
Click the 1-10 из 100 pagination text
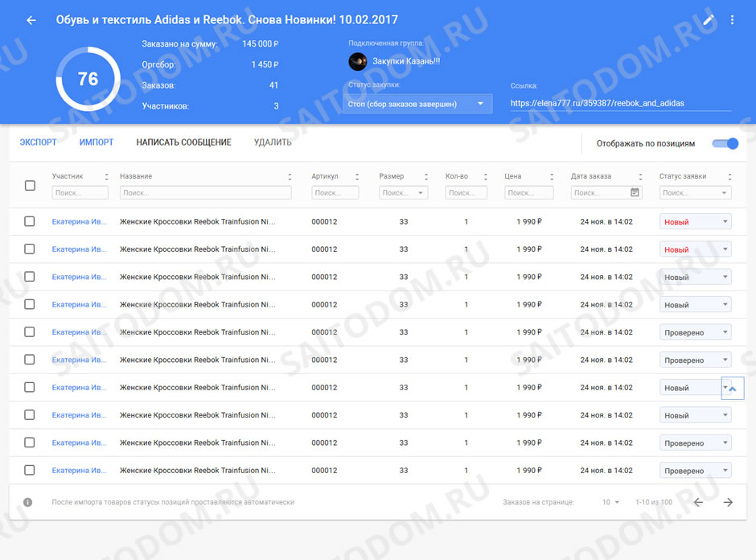[x=654, y=502]
